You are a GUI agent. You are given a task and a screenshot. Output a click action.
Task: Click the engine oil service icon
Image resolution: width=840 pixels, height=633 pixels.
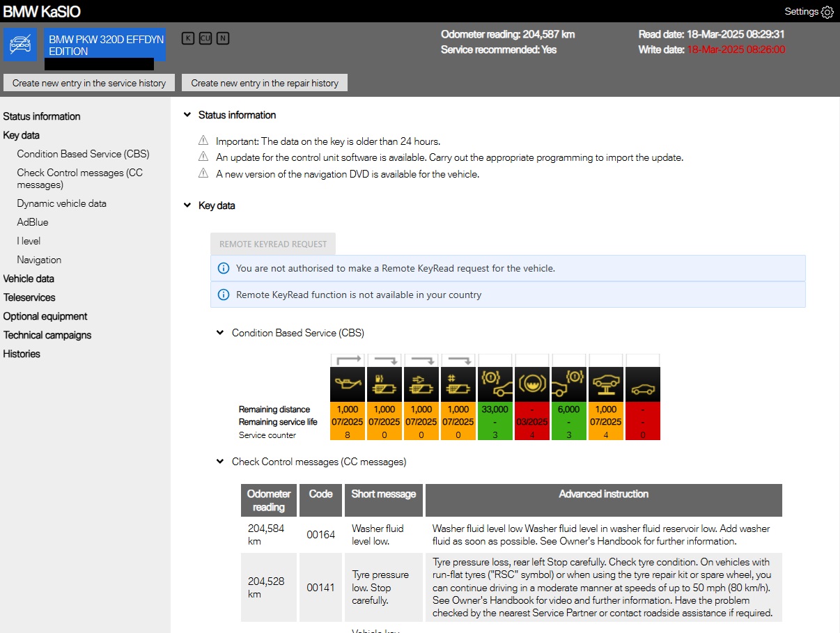348,384
